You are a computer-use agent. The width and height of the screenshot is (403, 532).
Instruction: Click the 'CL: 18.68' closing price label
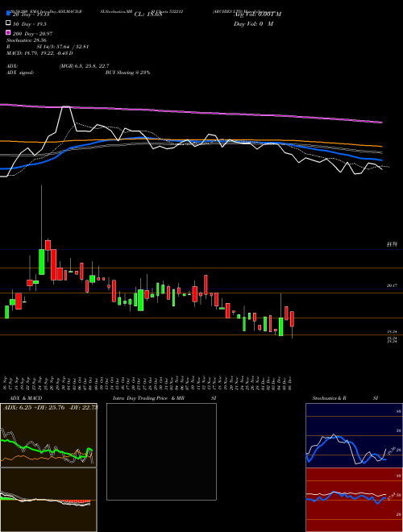point(148,15)
